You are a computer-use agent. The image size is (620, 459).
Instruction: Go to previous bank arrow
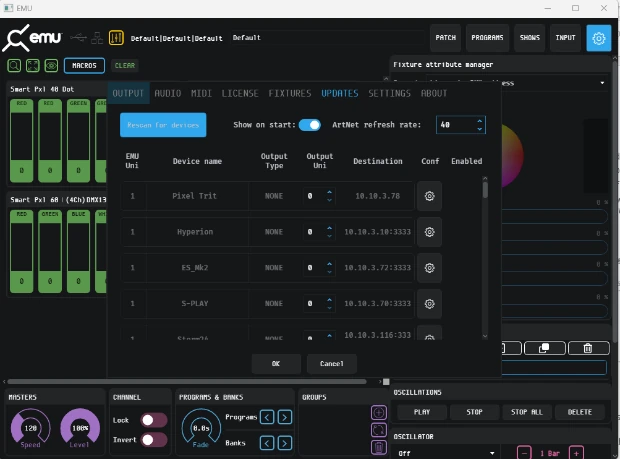[x=267, y=443]
